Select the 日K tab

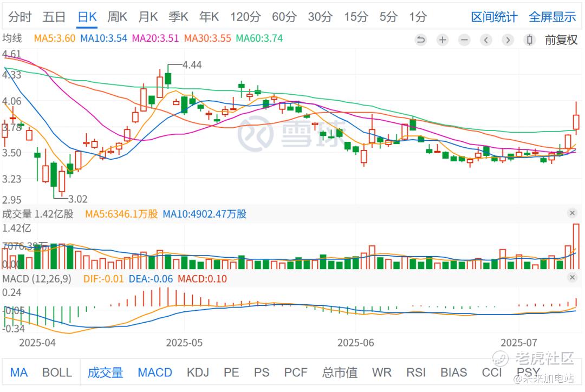pyautogui.click(x=87, y=17)
